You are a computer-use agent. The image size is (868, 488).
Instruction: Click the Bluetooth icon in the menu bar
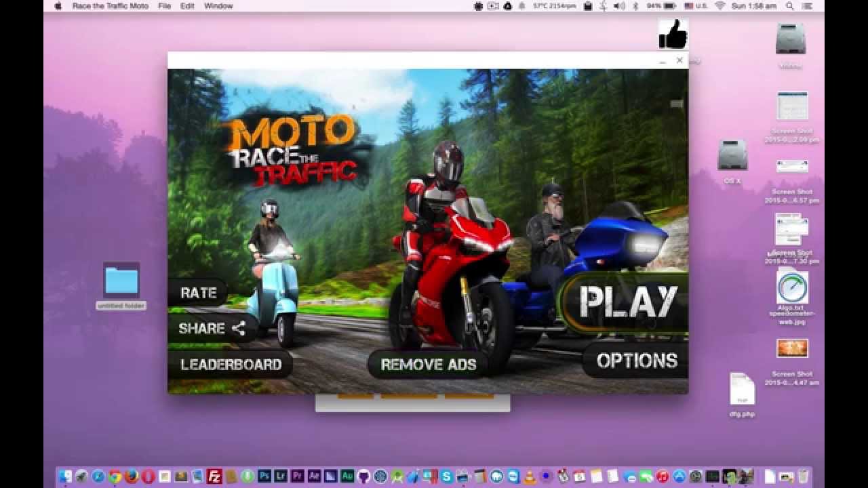pos(635,5)
